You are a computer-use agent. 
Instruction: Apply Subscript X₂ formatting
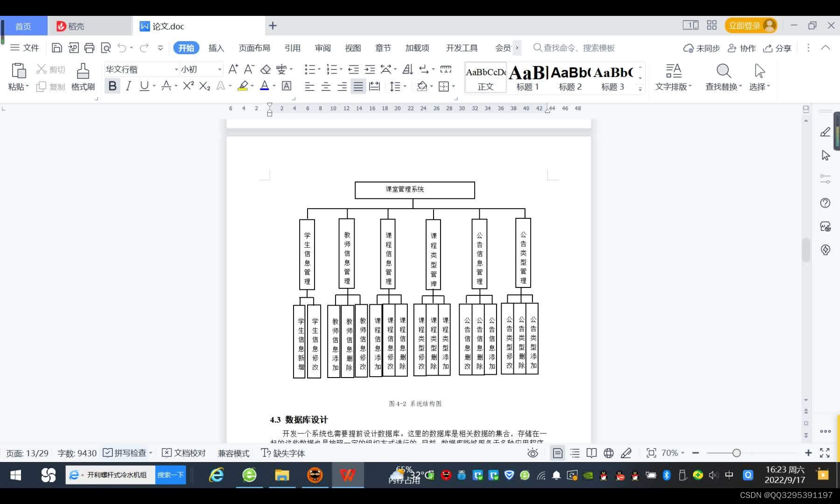[x=204, y=86]
